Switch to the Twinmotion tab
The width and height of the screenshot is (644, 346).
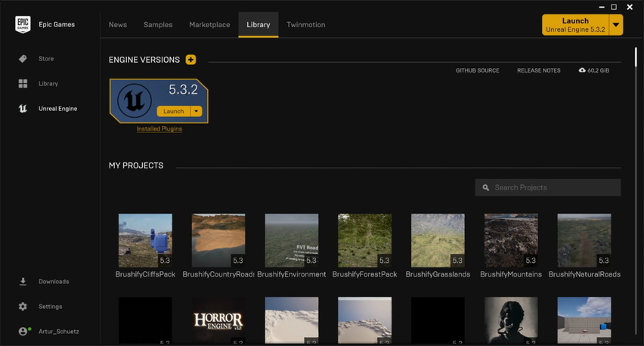tap(306, 25)
